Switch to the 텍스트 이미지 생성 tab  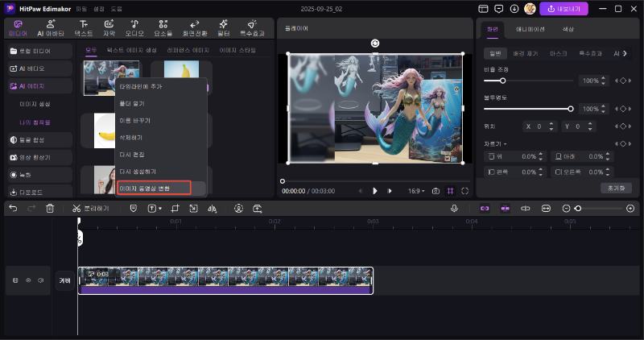132,50
